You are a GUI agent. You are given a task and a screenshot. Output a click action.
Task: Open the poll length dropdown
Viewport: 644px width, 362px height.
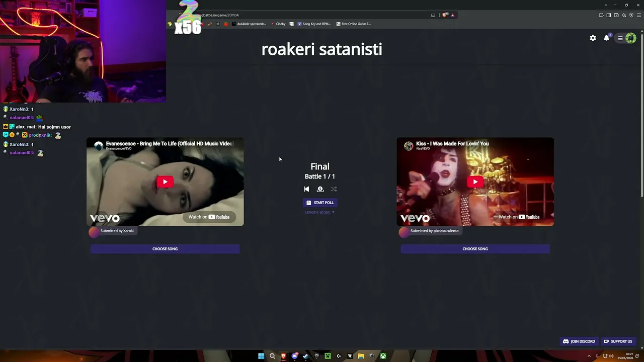[320, 212]
